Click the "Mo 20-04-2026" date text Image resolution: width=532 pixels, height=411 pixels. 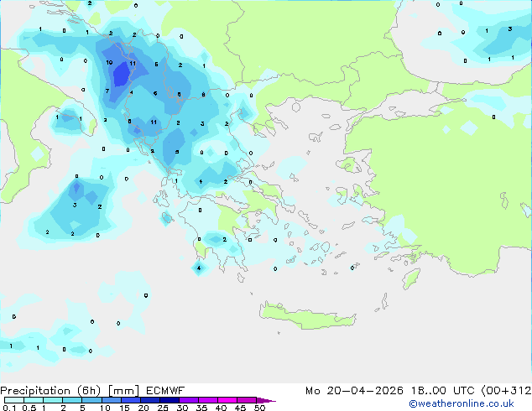(354, 391)
